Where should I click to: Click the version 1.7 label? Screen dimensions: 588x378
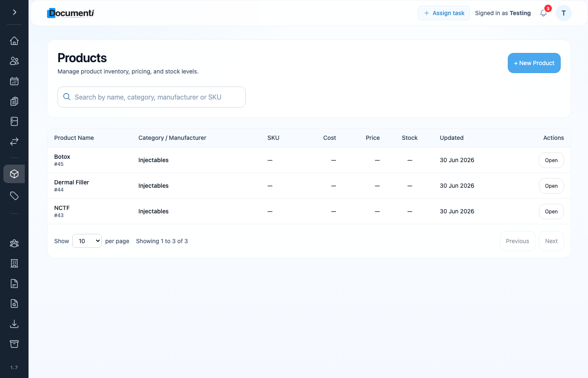pyautogui.click(x=14, y=367)
